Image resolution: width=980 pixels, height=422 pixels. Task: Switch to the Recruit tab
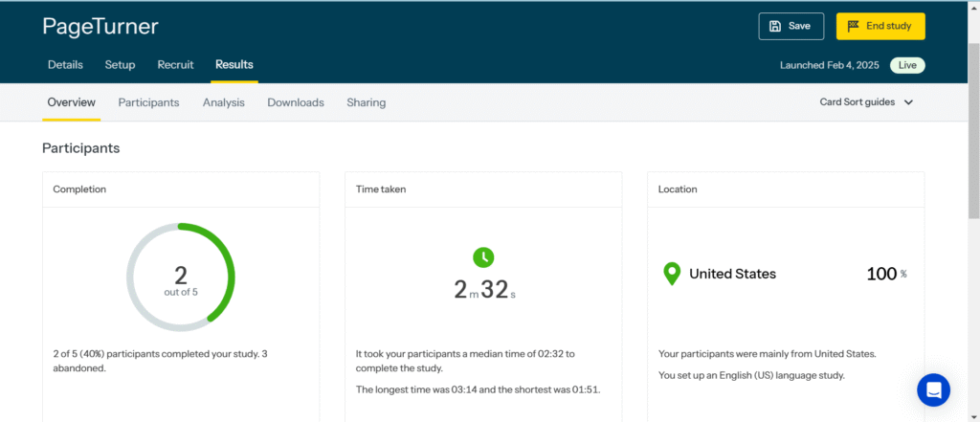tap(176, 64)
